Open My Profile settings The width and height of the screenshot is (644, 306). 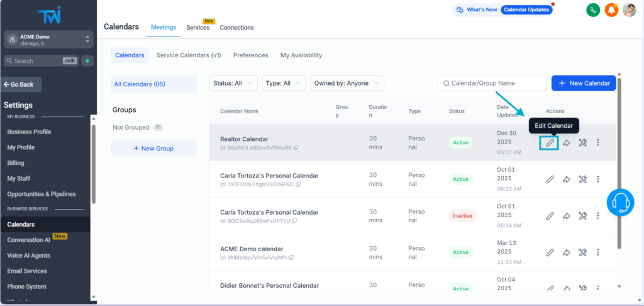21,148
